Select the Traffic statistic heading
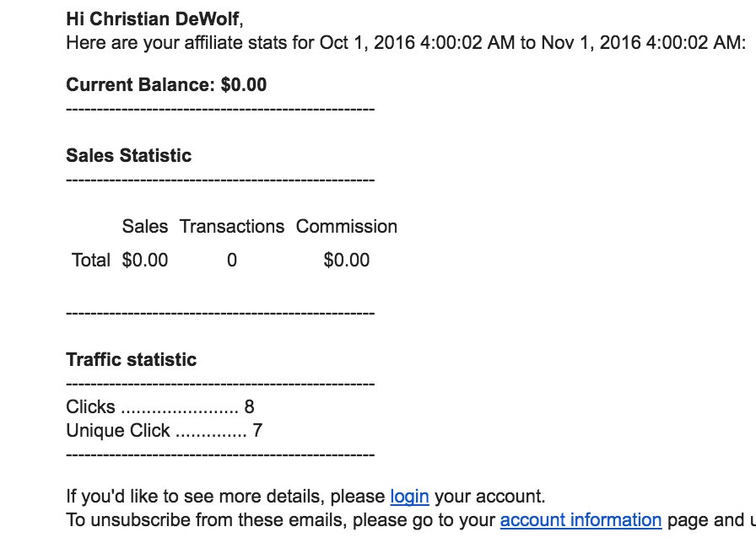Screen dimensions: 756x543 [131, 359]
